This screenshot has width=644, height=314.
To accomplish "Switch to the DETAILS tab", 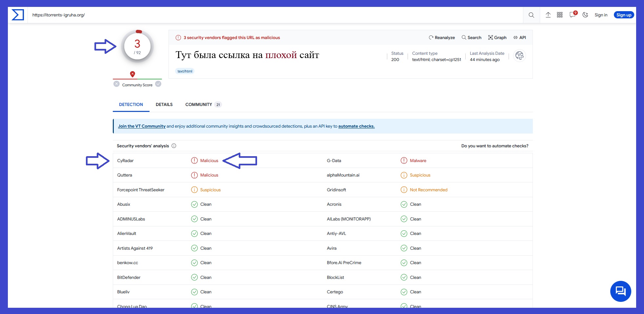I will (x=164, y=104).
